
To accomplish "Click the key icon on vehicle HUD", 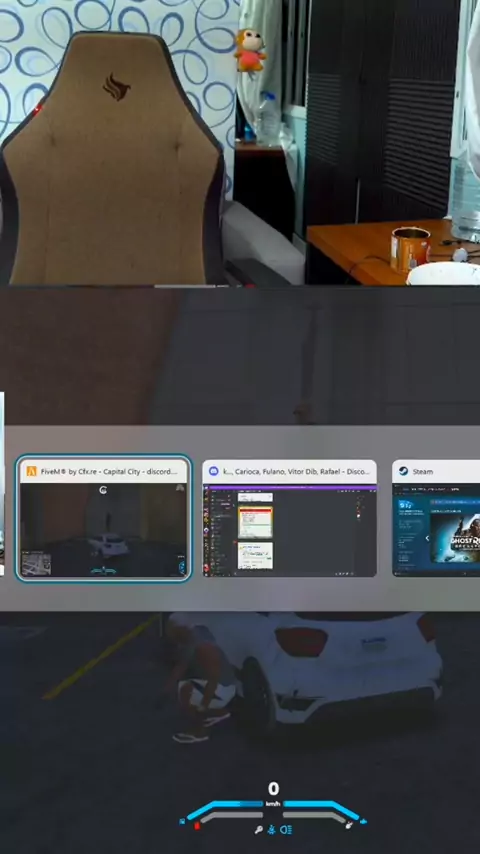I will pyautogui.click(x=258, y=830).
